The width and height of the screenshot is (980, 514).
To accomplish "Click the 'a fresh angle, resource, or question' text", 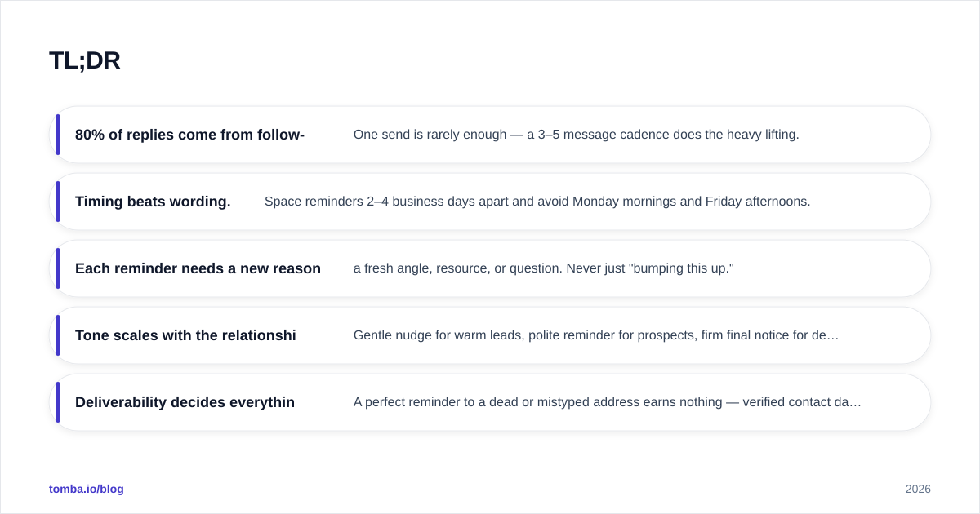I will pyautogui.click(x=544, y=268).
